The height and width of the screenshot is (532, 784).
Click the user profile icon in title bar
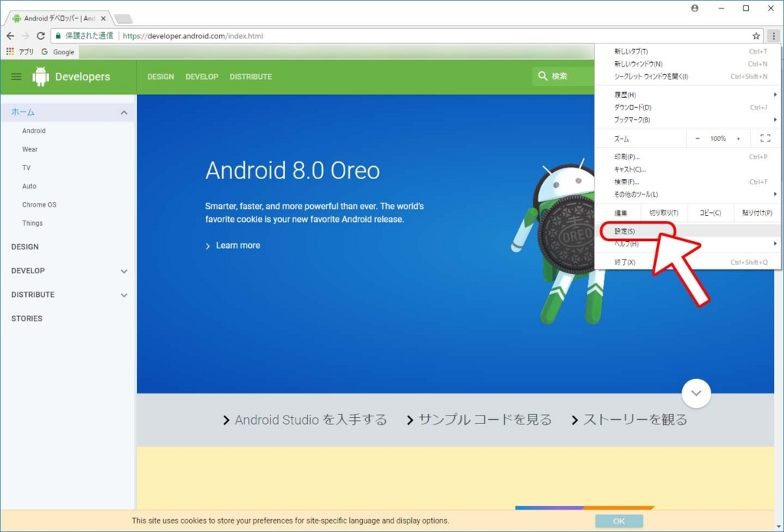(694, 8)
